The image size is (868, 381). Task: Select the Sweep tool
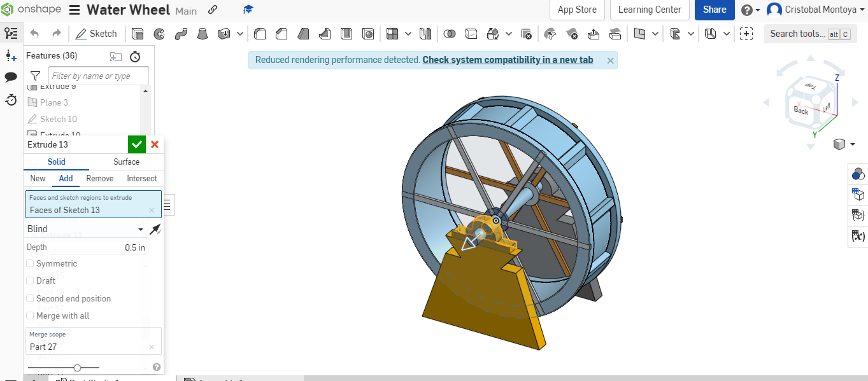pyautogui.click(x=181, y=34)
